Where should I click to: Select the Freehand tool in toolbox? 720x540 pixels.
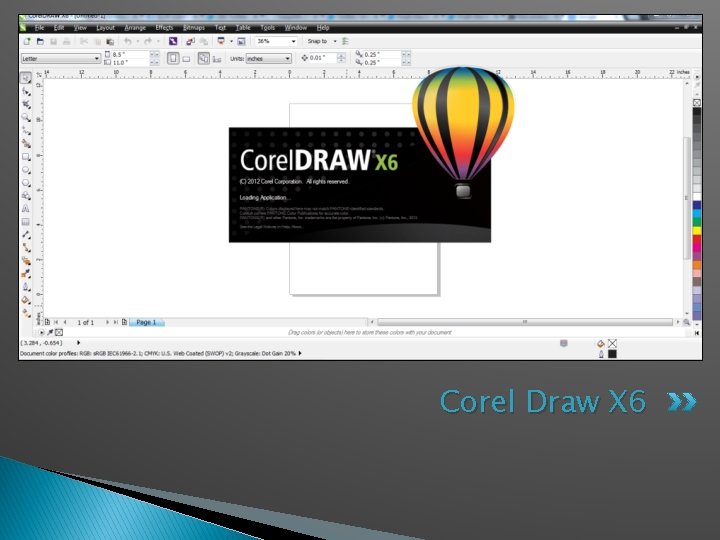click(26, 131)
